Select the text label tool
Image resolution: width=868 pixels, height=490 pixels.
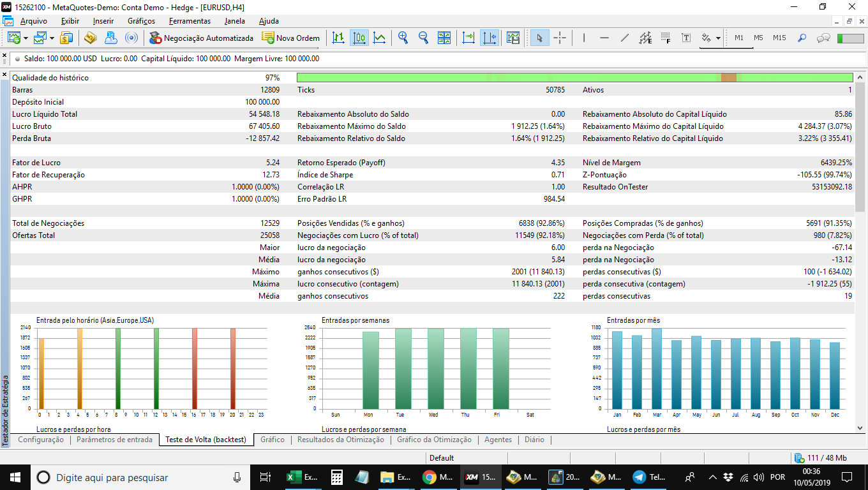pos(686,38)
